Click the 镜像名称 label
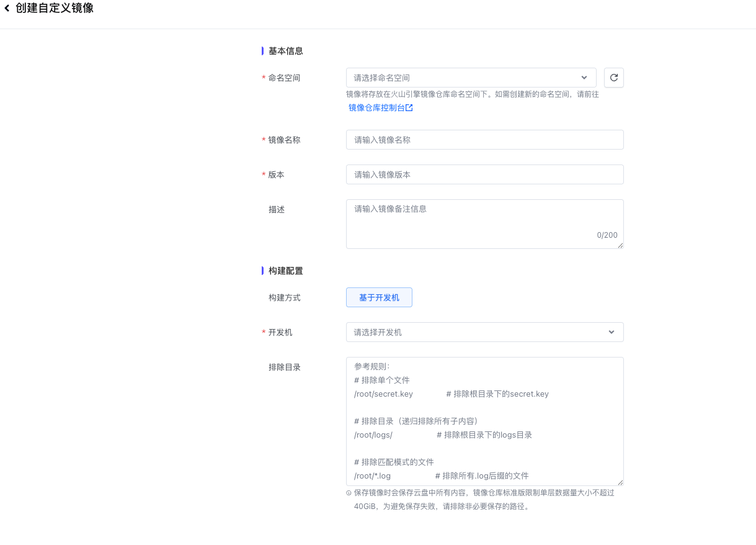Screen dimensions: 756x545 (x=284, y=140)
